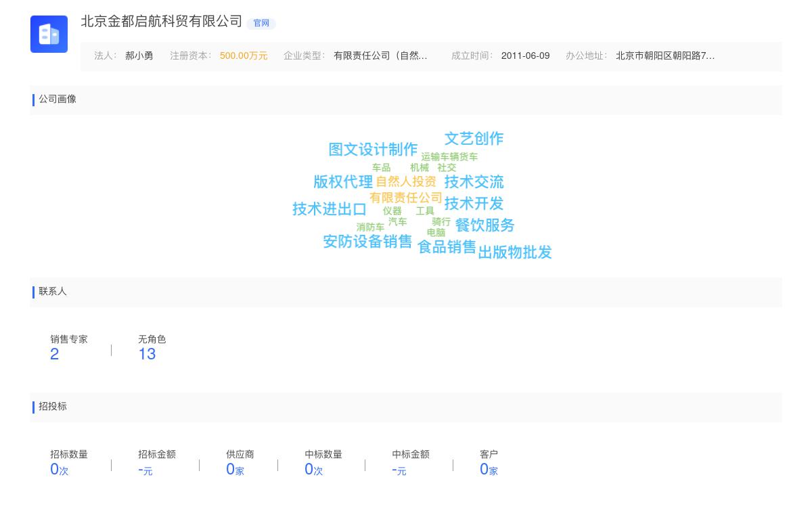Open 供应商 count 0家

pyautogui.click(x=235, y=469)
